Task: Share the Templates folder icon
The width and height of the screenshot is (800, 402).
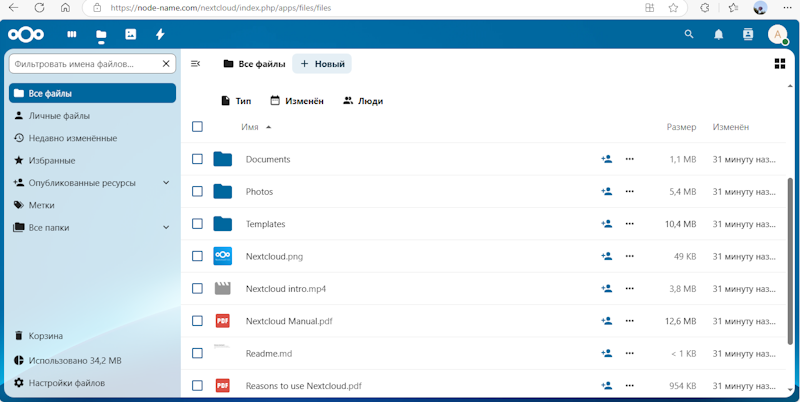Action: pos(607,223)
